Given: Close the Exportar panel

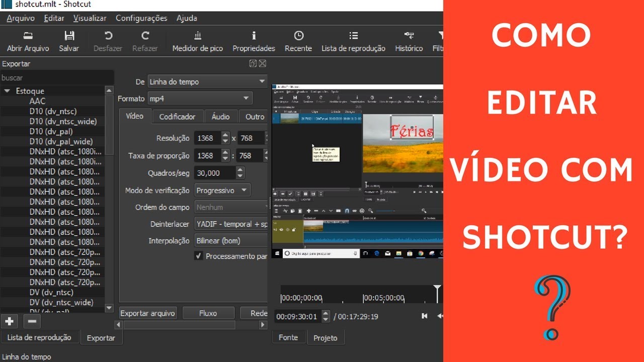Looking at the screenshot, I should click(x=262, y=63).
